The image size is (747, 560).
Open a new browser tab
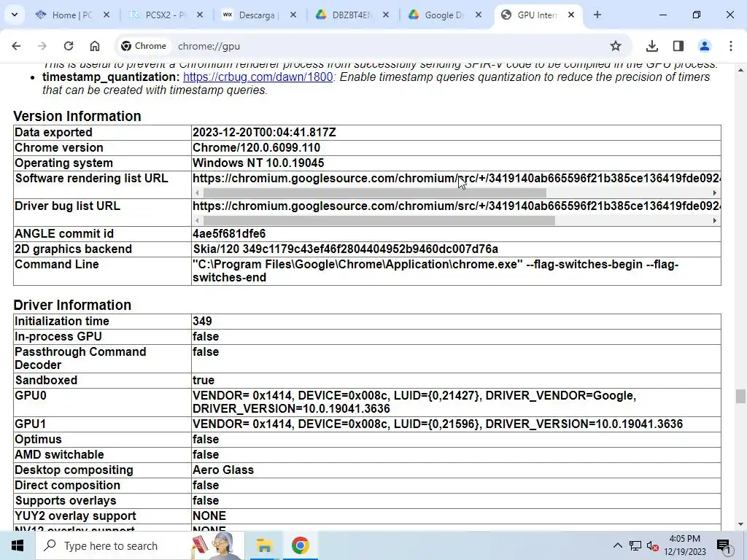point(597,15)
